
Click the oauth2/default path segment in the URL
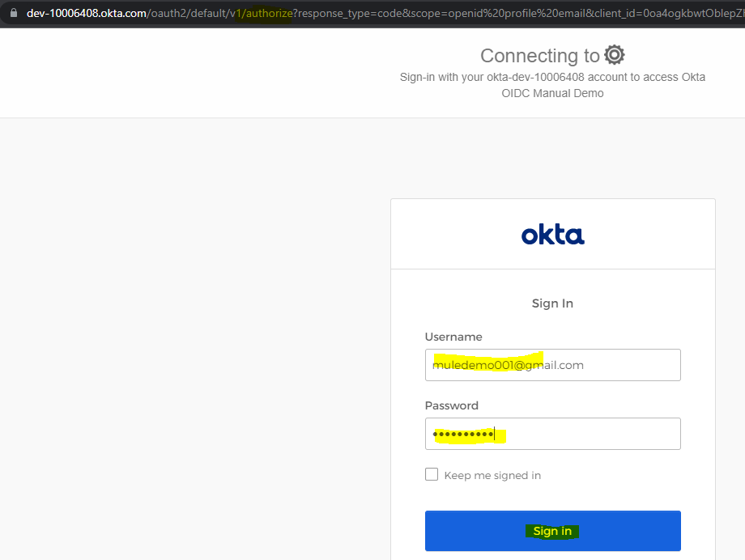click(188, 13)
